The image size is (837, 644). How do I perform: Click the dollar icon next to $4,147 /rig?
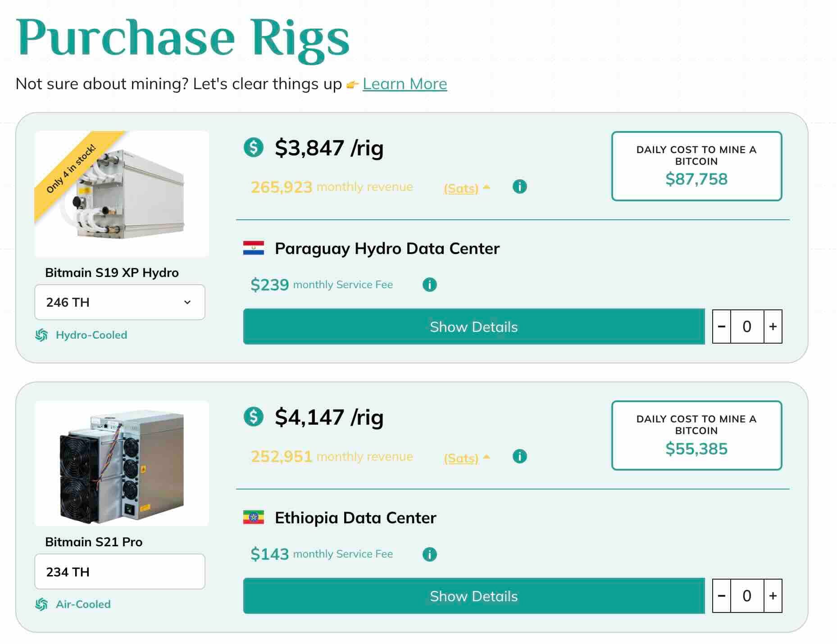254,417
